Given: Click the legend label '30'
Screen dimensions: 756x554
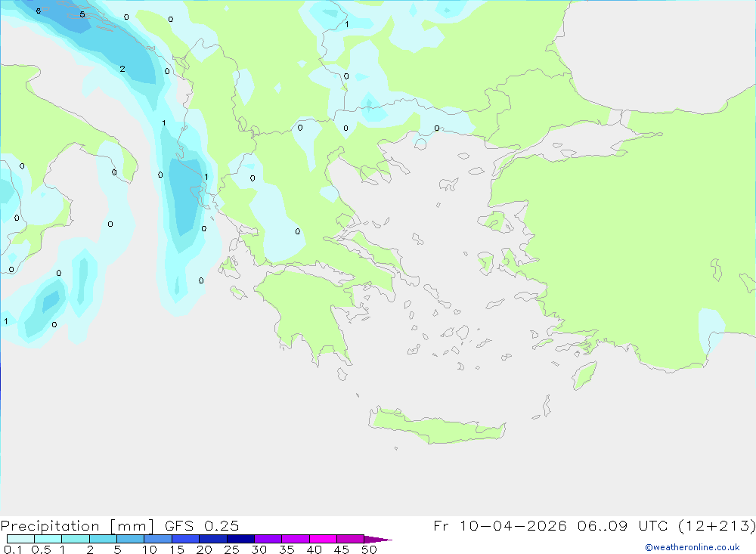Looking at the screenshot, I should tap(259, 549).
